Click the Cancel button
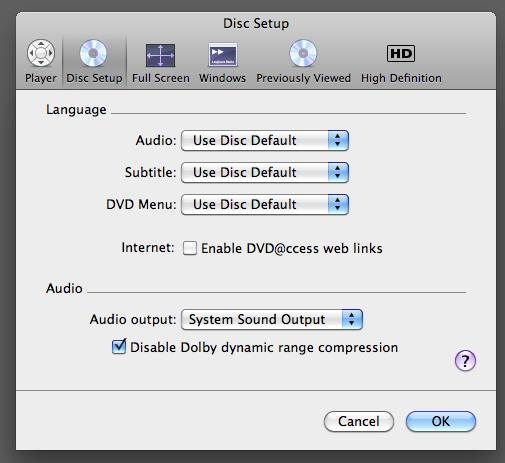 359,421
